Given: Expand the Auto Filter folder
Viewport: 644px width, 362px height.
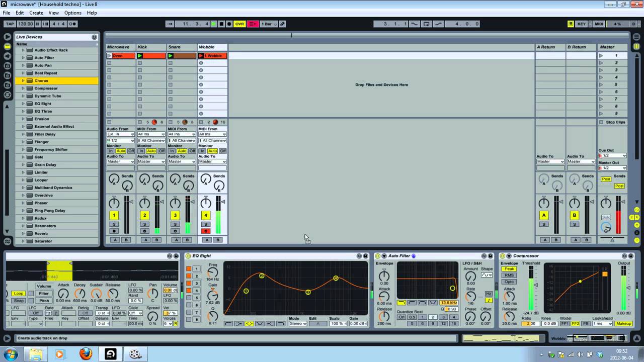Looking at the screenshot, I should click(x=23, y=58).
